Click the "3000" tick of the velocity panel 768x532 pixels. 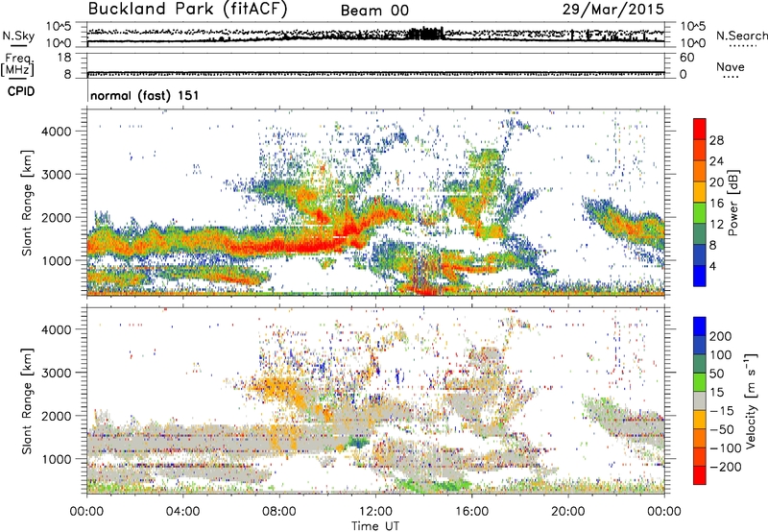coord(56,373)
